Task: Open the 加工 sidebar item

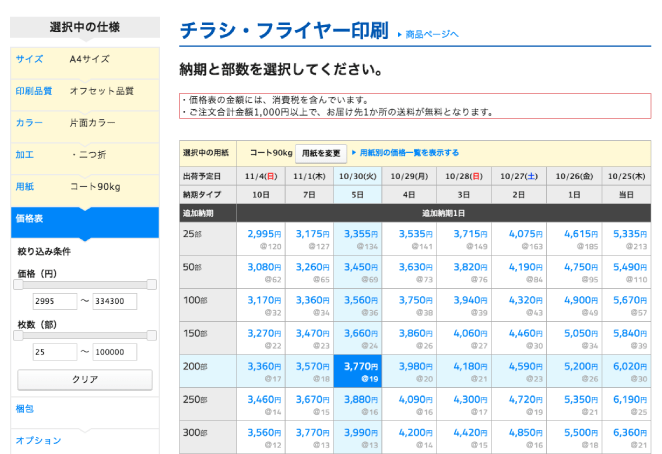Action: (x=84, y=155)
